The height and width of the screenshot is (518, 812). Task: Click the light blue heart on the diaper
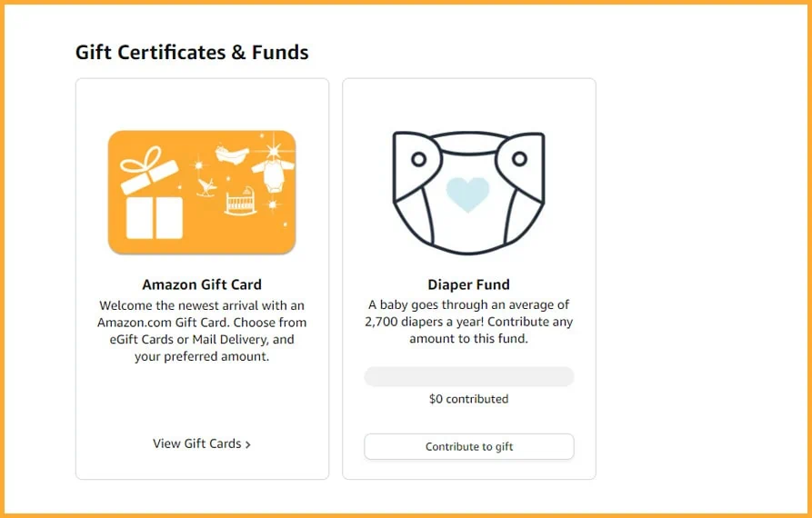[x=467, y=194]
